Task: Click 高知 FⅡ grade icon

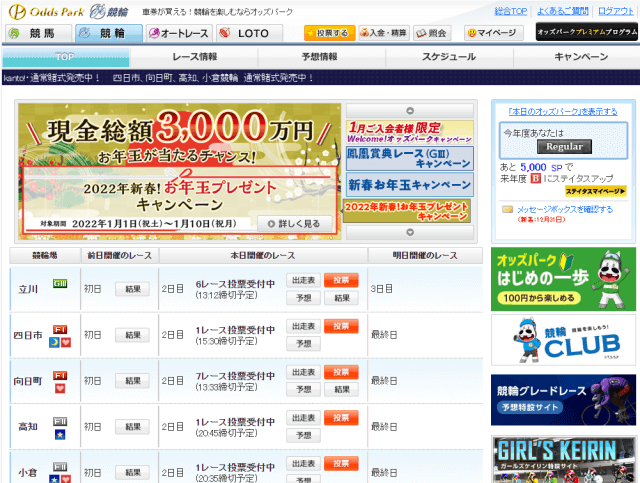Action: (60, 421)
